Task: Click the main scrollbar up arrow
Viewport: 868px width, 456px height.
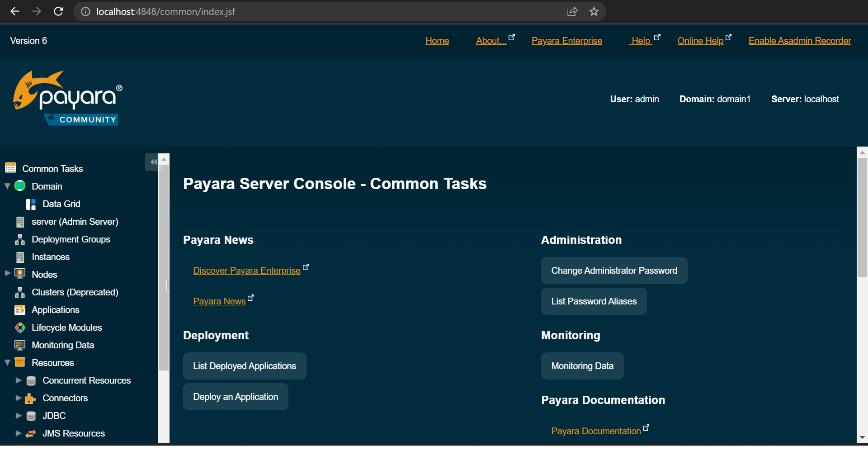Action: (863, 152)
